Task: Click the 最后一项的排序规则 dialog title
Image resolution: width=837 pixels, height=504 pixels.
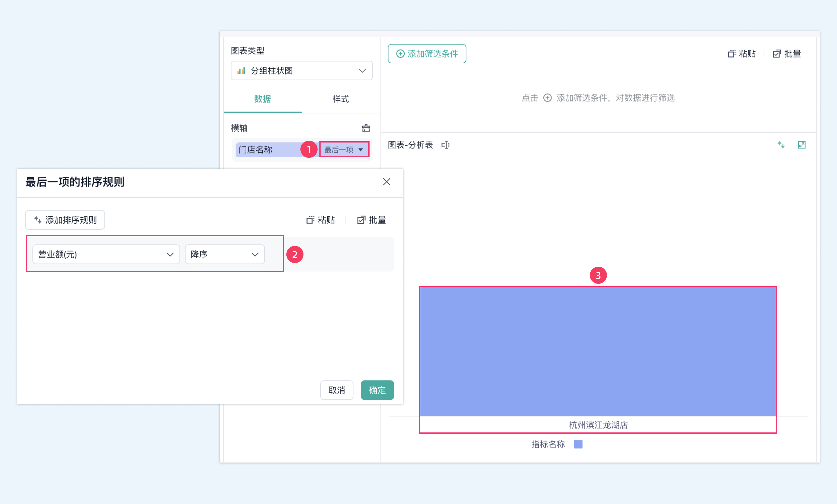Action: tap(75, 182)
